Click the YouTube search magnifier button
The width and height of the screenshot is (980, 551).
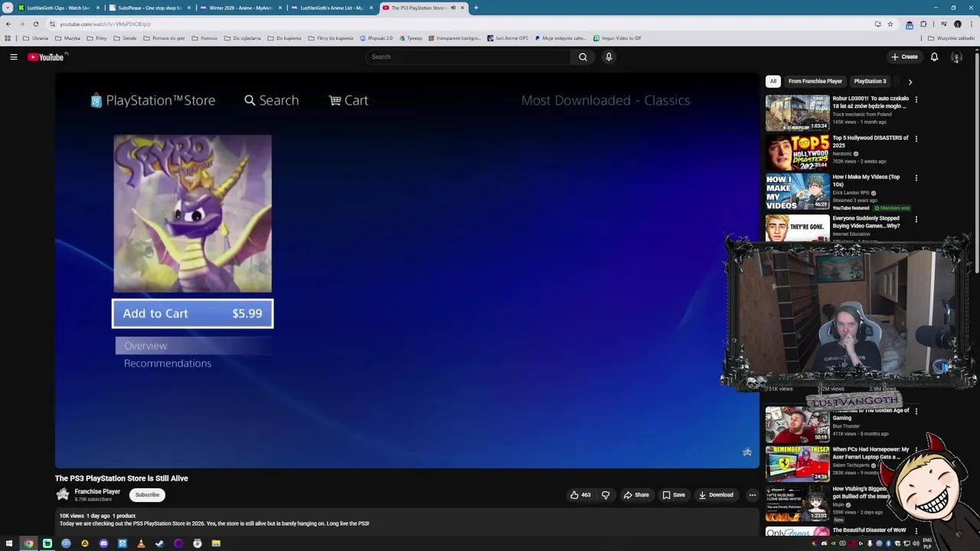583,57
